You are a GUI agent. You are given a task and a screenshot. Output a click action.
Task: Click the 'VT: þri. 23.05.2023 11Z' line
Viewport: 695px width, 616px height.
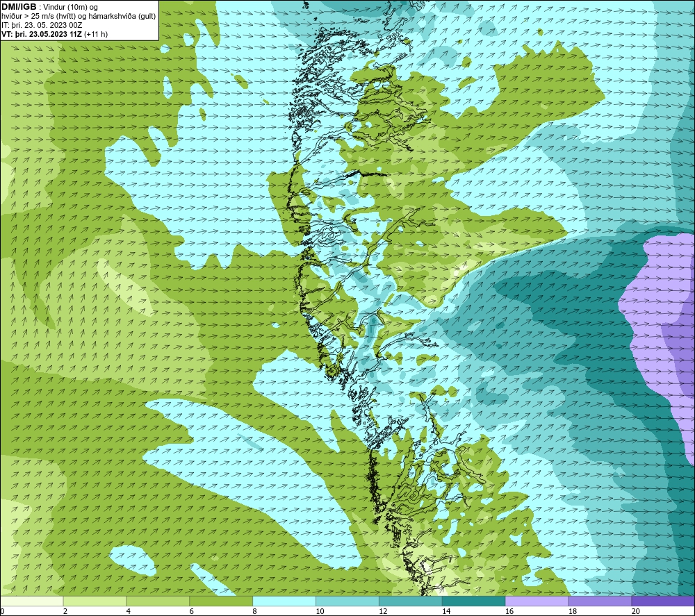pyautogui.click(x=42, y=34)
